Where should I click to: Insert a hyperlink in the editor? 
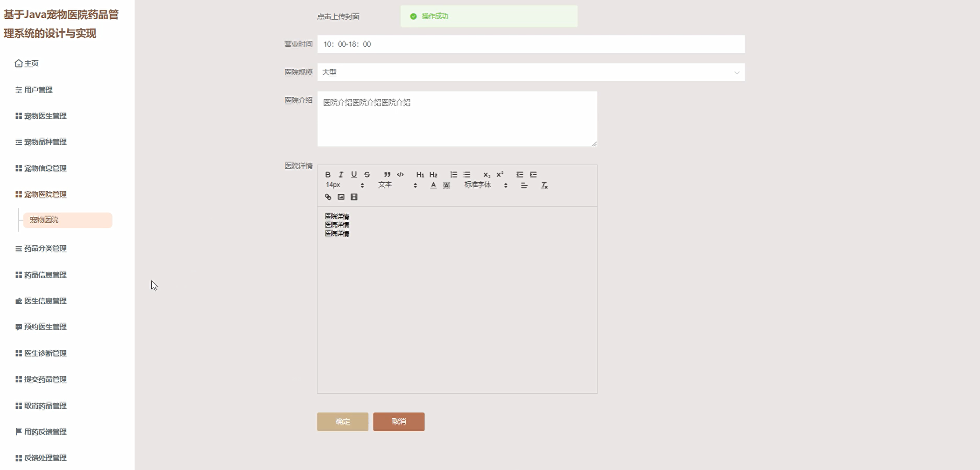[328, 197]
